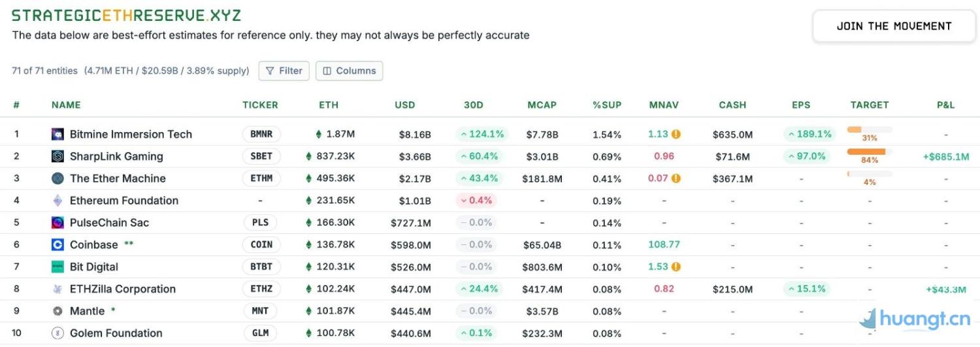The height and width of the screenshot is (347, 980).
Task: Open the StrategicETHReserve.xyz home logo link
Action: point(126,15)
